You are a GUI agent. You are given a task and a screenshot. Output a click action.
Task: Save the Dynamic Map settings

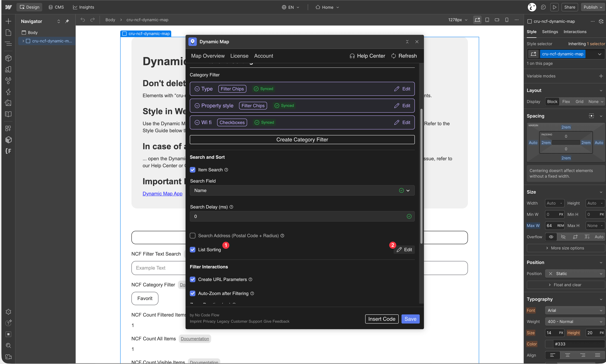410,319
